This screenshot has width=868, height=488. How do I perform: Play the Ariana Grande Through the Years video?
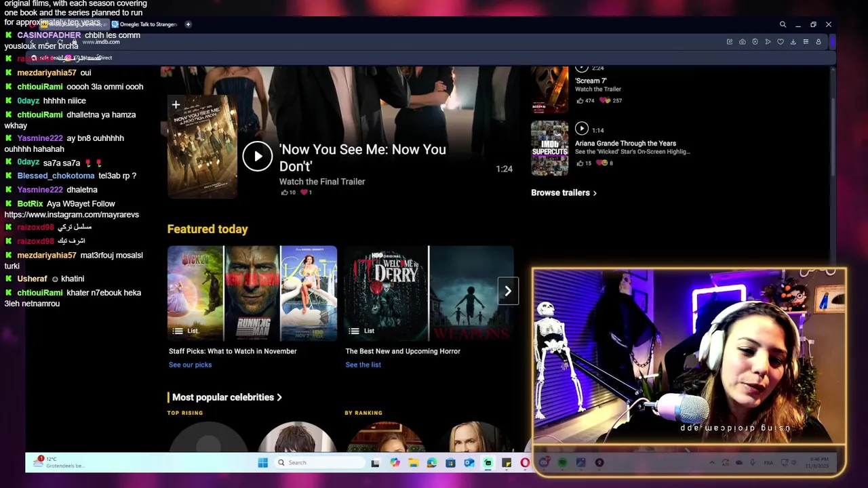[x=581, y=129]
